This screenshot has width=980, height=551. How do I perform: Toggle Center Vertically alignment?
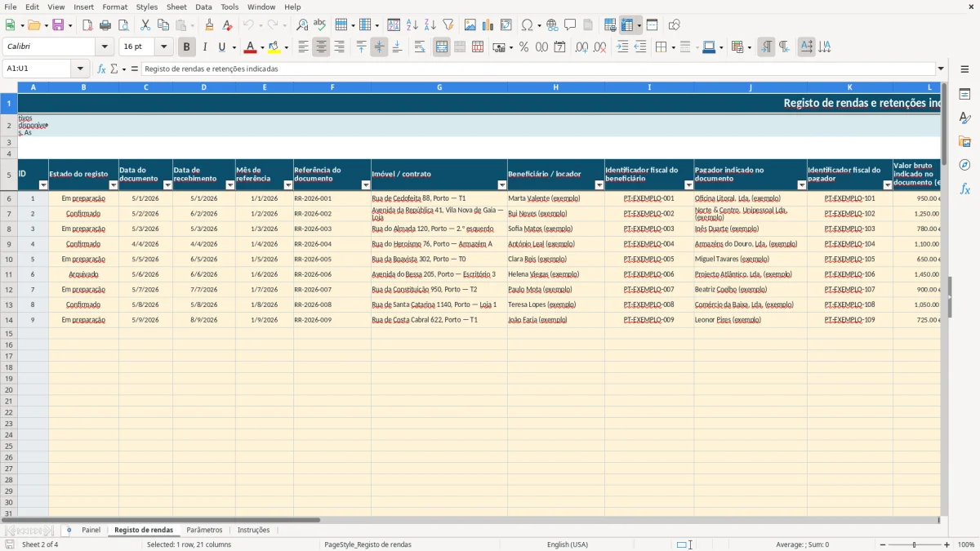pos(379,47)
